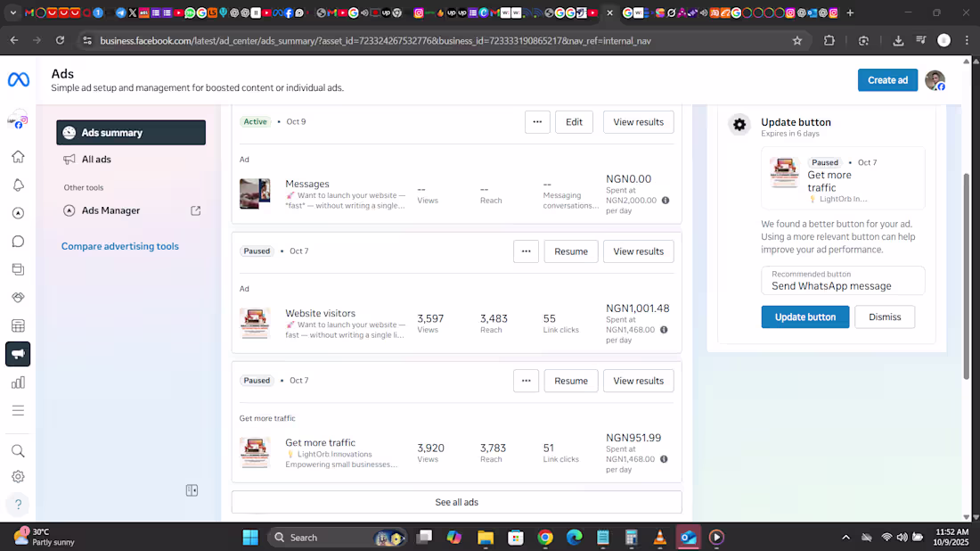The height and width of the screenshot is (551, 980).
Task: Open more options for Website visitors paused ad
Action: click(x=527, y=251)
